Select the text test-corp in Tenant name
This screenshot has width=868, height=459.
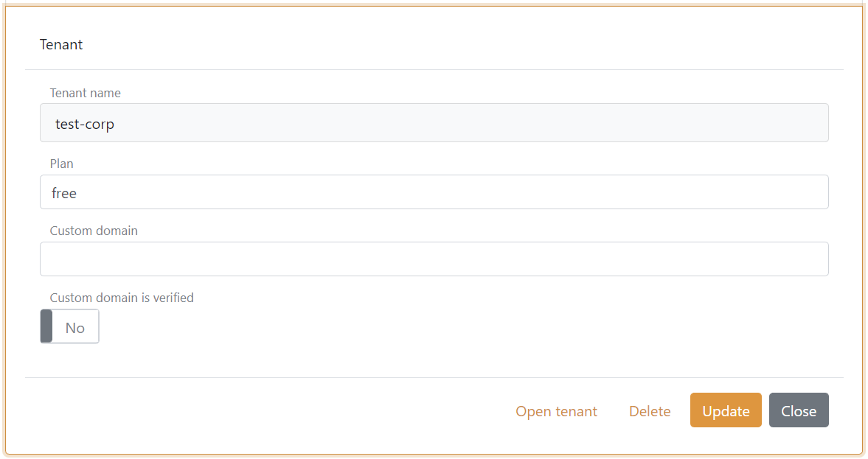84,124
